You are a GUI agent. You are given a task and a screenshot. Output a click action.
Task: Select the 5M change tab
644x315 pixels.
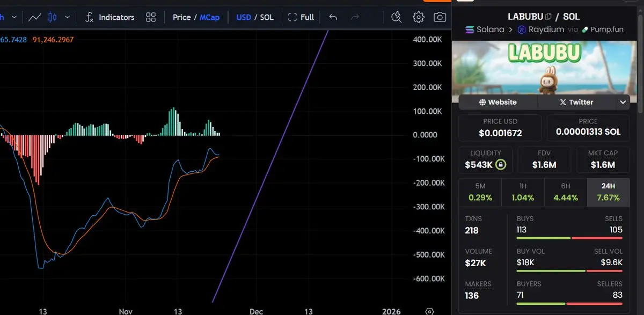pos(480,192)
